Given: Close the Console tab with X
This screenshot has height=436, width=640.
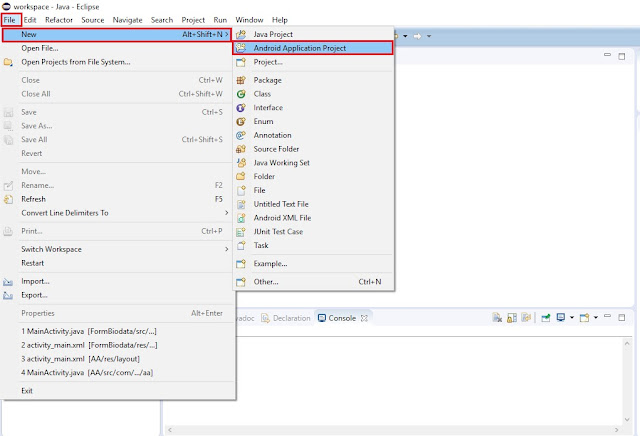Looking at the screenshot, I should click(364, 318).
